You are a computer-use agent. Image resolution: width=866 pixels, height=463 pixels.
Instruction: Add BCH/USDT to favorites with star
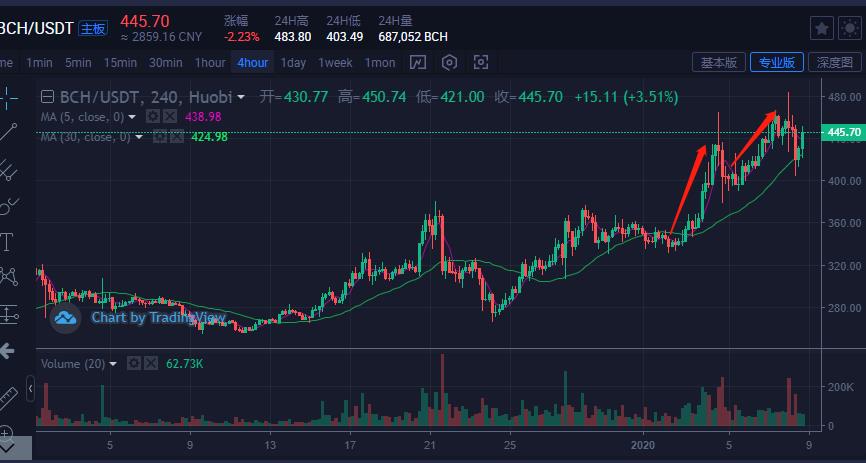coord(822,29)
